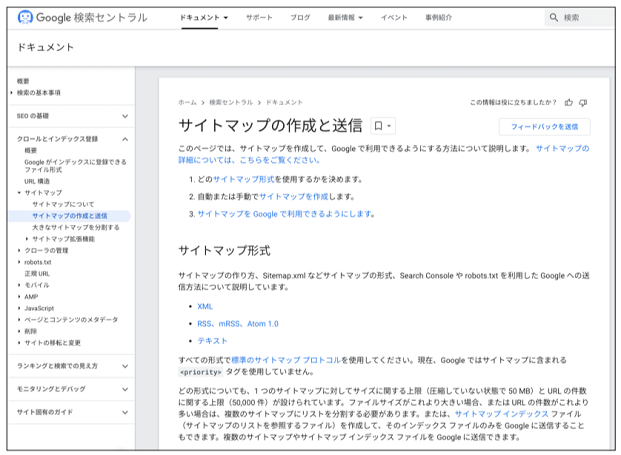The width and height of the screenshot is (621, 455).
Task: Open サイトマップについて in the sidebar
Action: click(63, 204)
